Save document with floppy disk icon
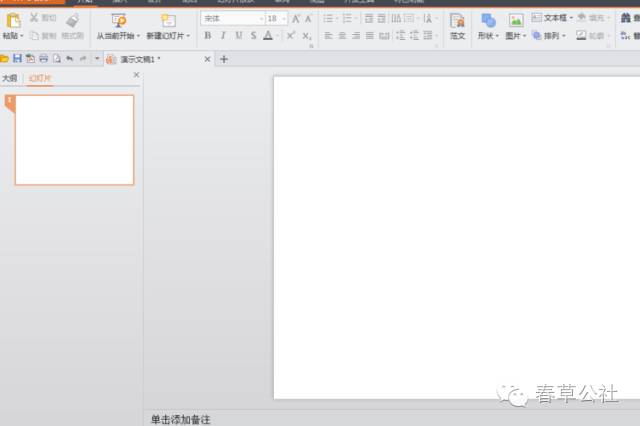640x426 pixels. coord(17,59)
